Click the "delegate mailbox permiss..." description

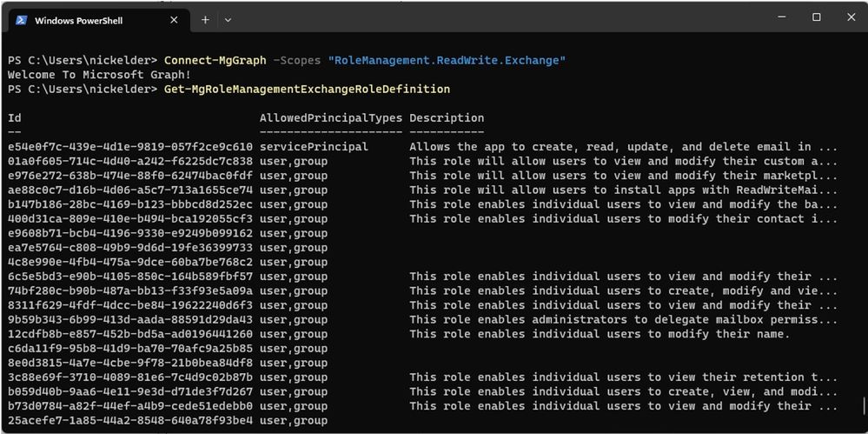623,320
